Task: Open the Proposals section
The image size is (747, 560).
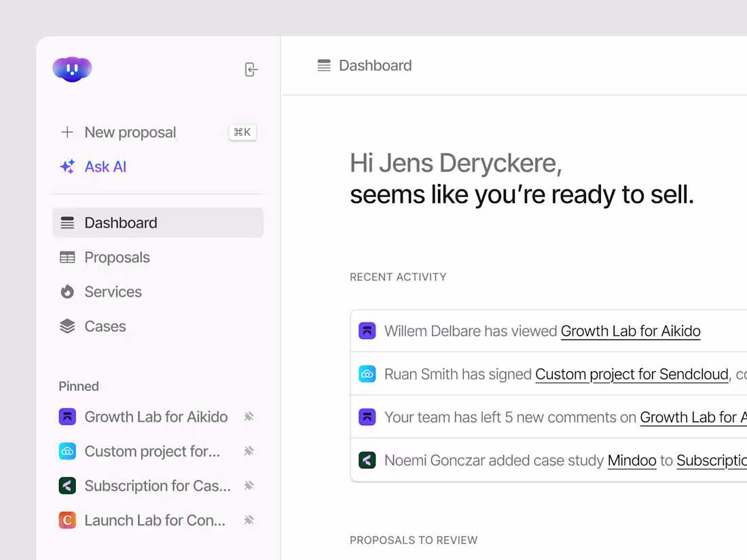Action: [x=117, y=257]
